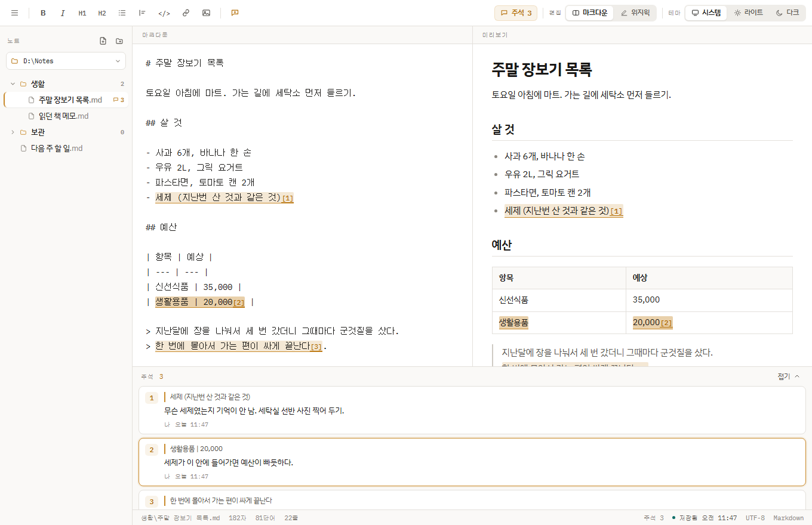Add annotation to selection via toolbar icon
This screenshot has width=812, height=525.
pos(235,13)
